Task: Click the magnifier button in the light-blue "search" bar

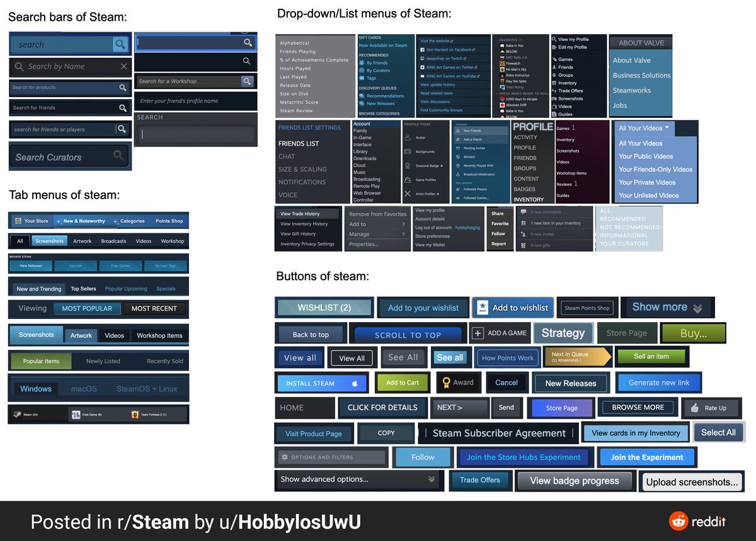Action: pyautogui.click(x=120, y=44)
